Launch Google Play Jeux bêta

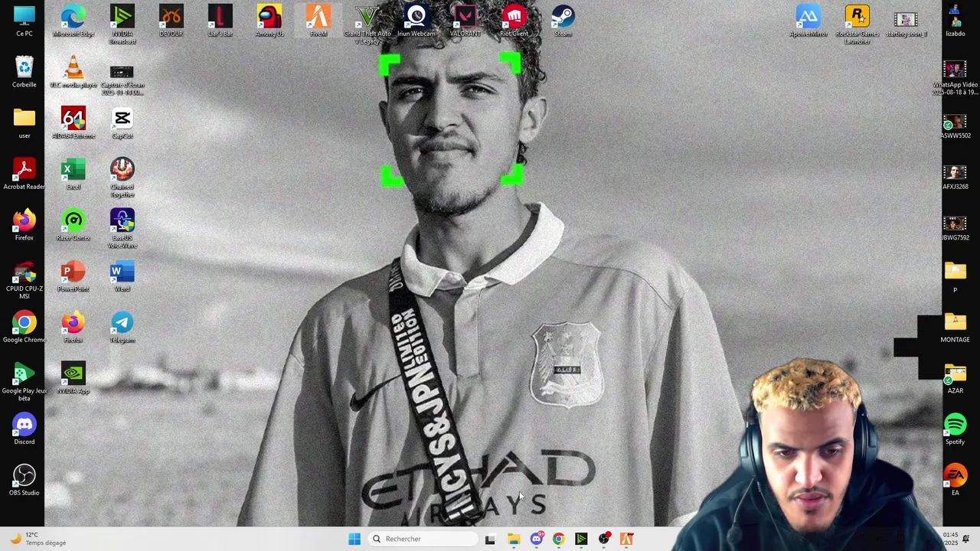pyautogui.click(x=24, y=381)
